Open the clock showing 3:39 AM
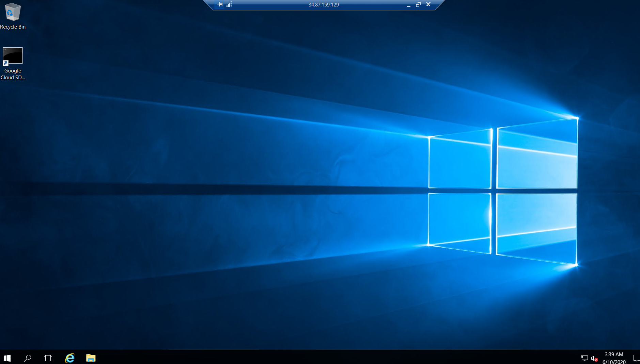This screenshot has width=640, height=364. coord(614,358)
